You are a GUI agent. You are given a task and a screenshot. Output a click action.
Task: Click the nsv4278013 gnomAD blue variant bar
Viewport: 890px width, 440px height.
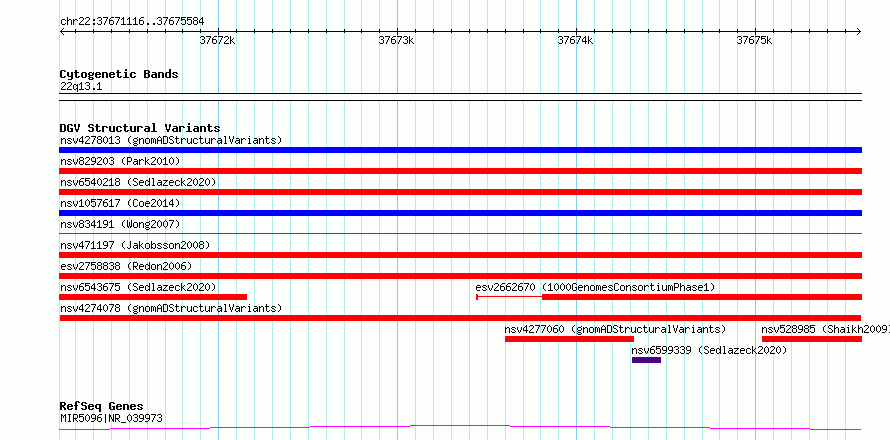(x=460, y=150)
